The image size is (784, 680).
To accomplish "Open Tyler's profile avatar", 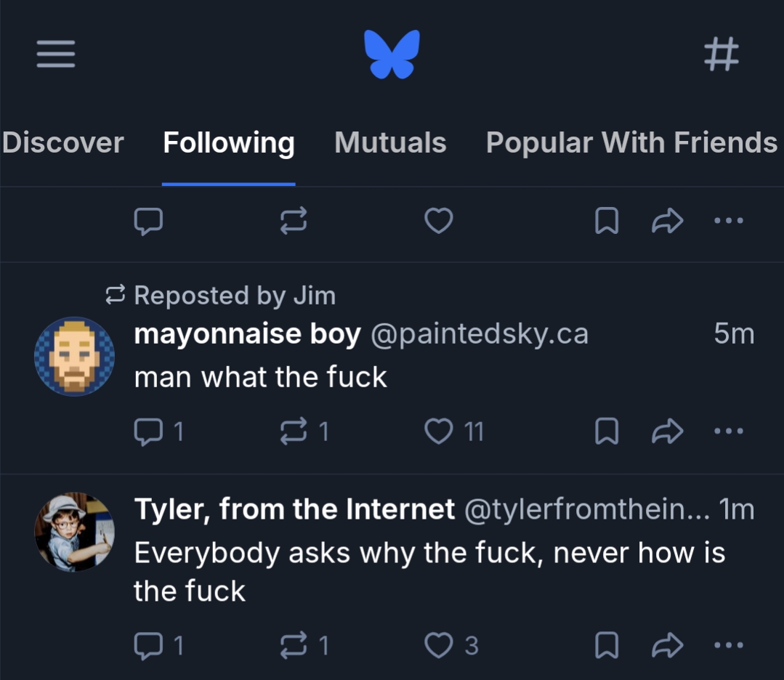I will tap(74, 533).
